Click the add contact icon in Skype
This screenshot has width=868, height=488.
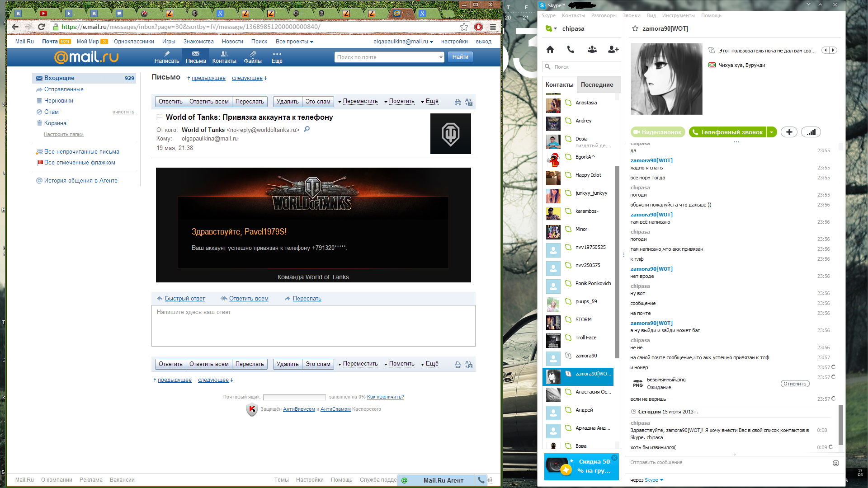tap(613, 49)
